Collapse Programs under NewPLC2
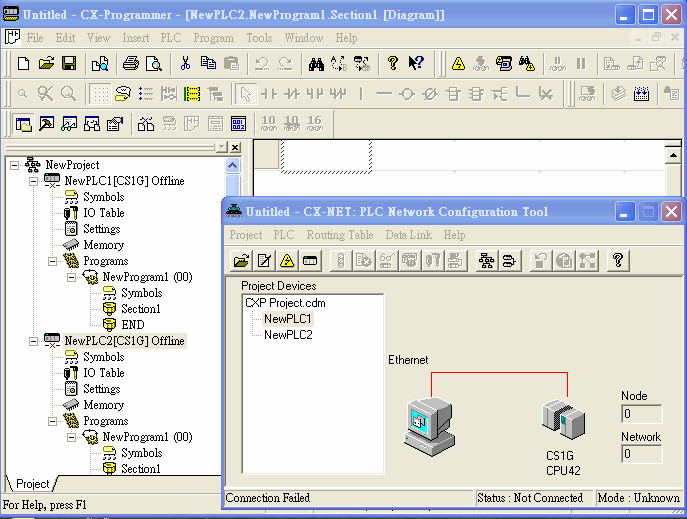The height and width of the screenshot is (519, 687). [x=53, y=421]
